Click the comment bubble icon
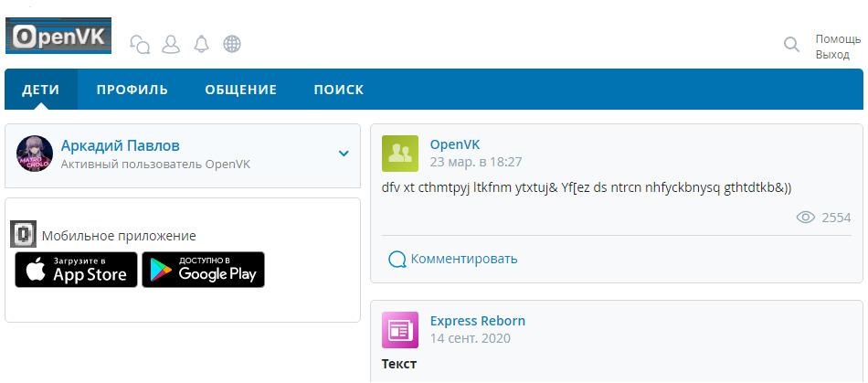This screenshot has height=383, width=868. (x=397, y=259)
